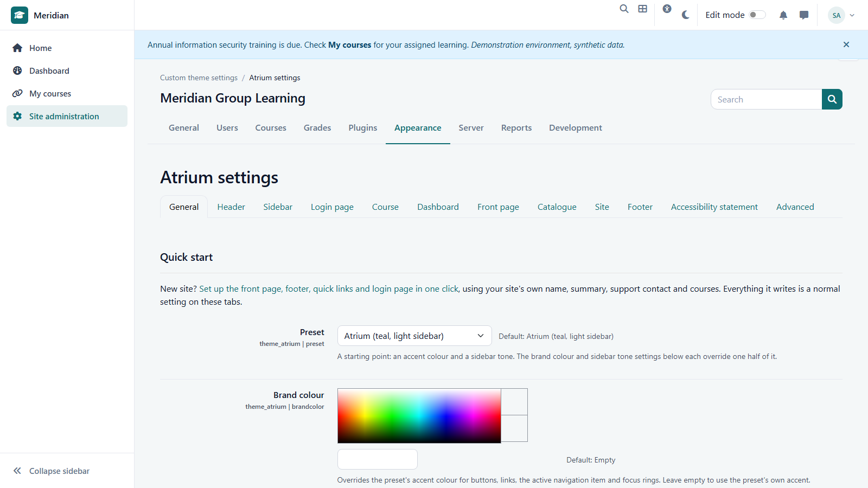The height and width of the screenshot is (488, 868).
Task: Open notifications bell
Action: [x=783, y=15]
